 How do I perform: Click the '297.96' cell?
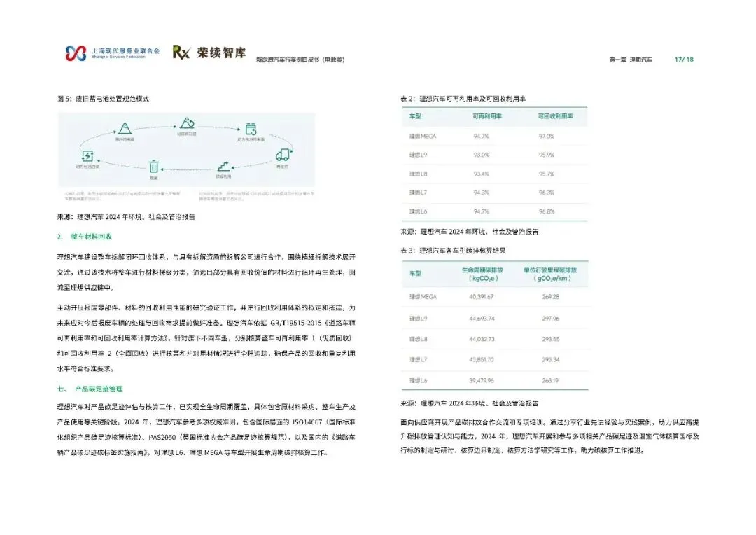point(551,319)
